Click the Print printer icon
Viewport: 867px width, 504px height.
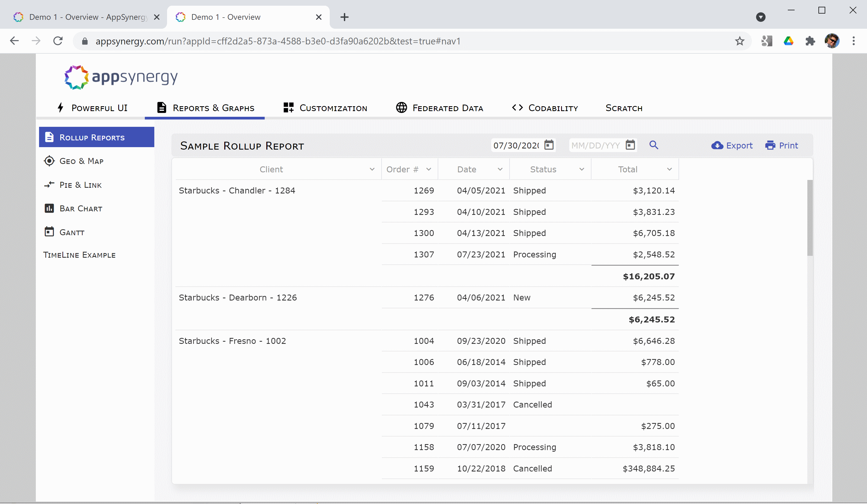pos(770,146)
